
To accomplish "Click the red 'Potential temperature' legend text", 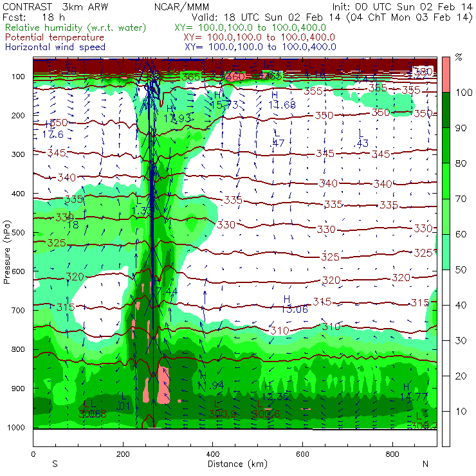I will tap(55, 37).
